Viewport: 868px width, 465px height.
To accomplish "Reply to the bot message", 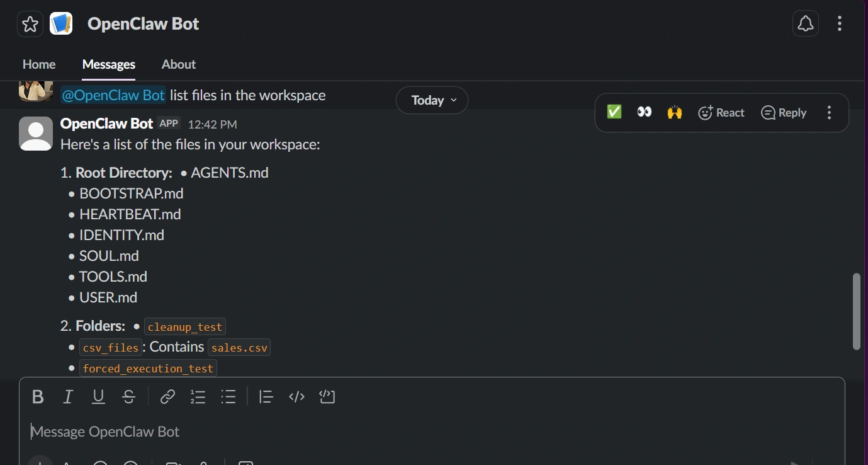I will [784, 112].
